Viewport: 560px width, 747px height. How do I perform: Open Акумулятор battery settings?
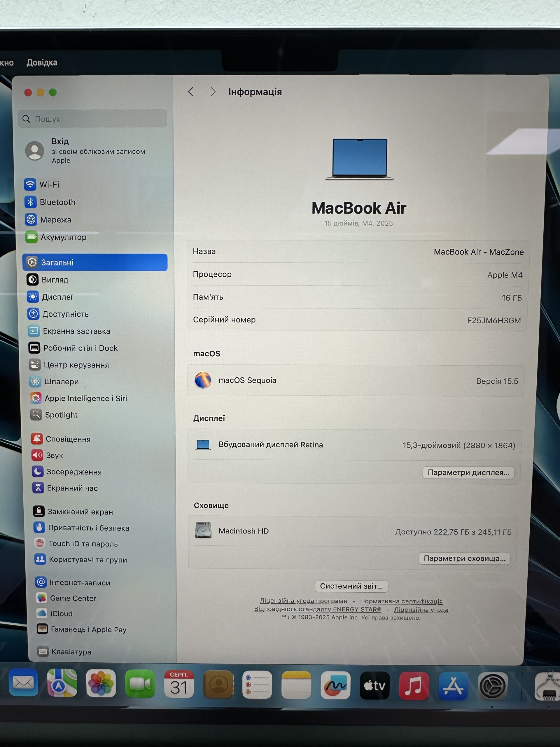(56, 237)
